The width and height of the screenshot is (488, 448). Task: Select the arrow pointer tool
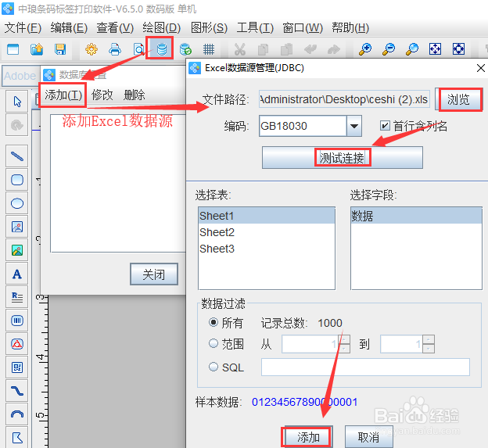(x=16, y=102)
